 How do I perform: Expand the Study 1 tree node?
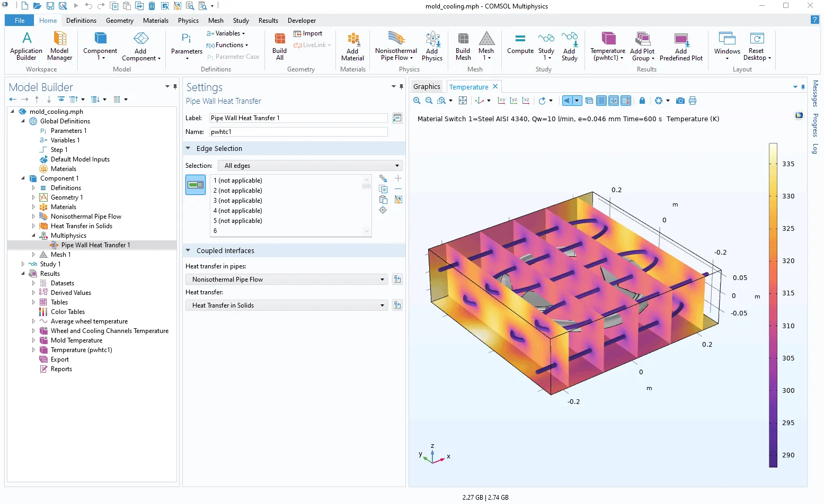pos(23,264)
